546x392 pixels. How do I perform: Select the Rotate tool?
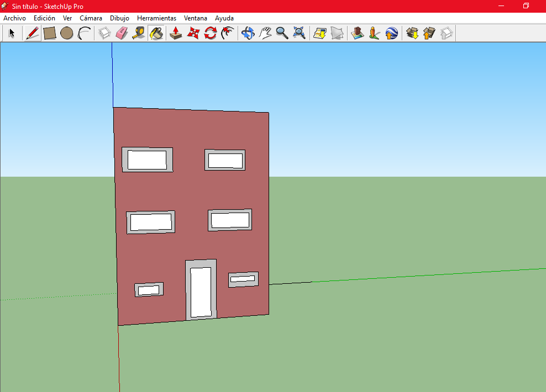(210, 34)
